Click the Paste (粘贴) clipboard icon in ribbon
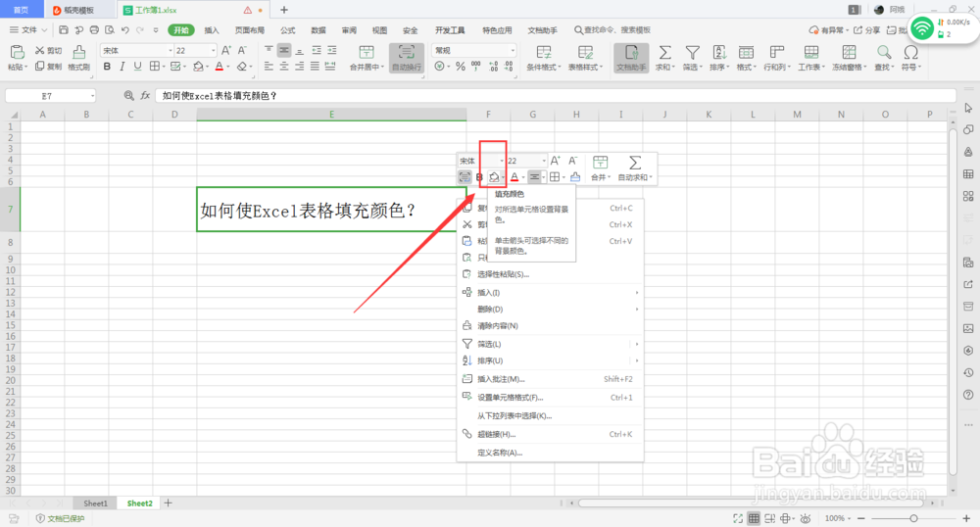This screenshot has height=527, width=980. click(x=17, y=52)
